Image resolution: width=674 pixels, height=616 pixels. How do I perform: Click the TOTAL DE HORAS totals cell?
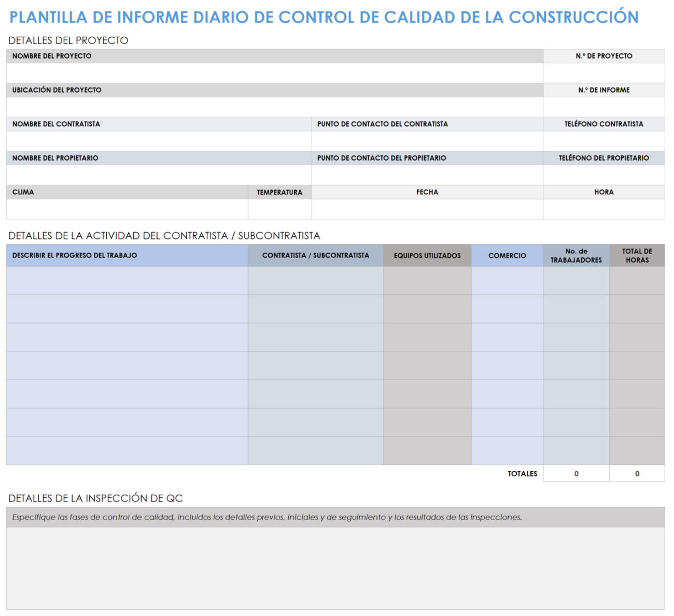[x=637, y=474]
